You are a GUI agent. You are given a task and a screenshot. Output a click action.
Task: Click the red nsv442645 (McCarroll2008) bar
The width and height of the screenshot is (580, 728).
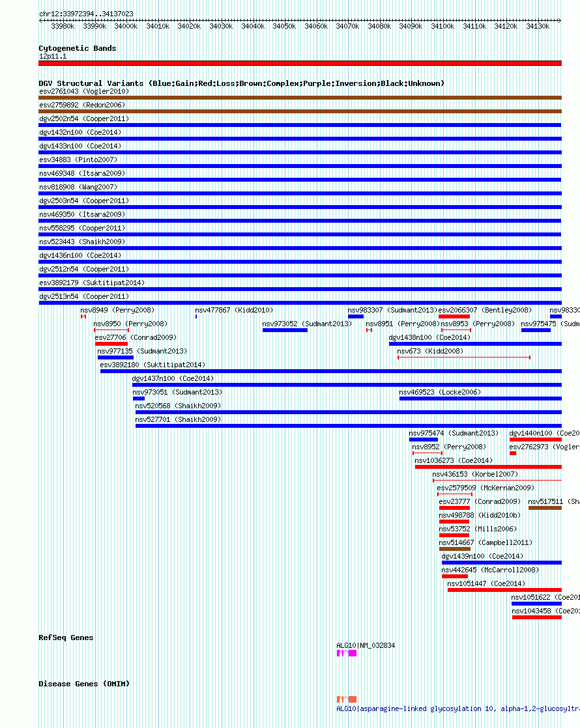(455, 577)
